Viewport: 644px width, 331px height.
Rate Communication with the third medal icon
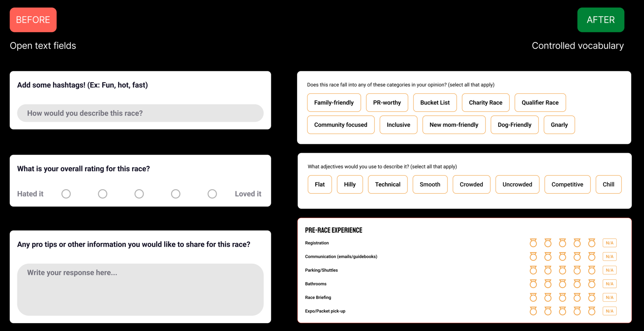pyautogui.click(x=562, y=257)
